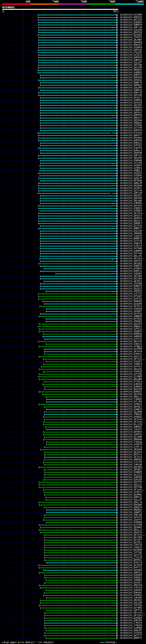Select UniRef100_Q3L197 label
Viewport: 146px width, 644px height.
pos(131,63)
